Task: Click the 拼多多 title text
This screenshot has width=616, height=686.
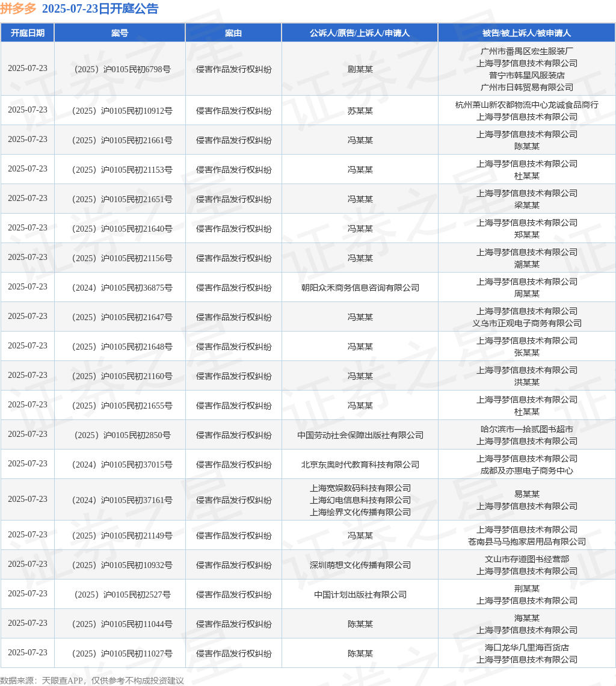Action: (19, 8)
